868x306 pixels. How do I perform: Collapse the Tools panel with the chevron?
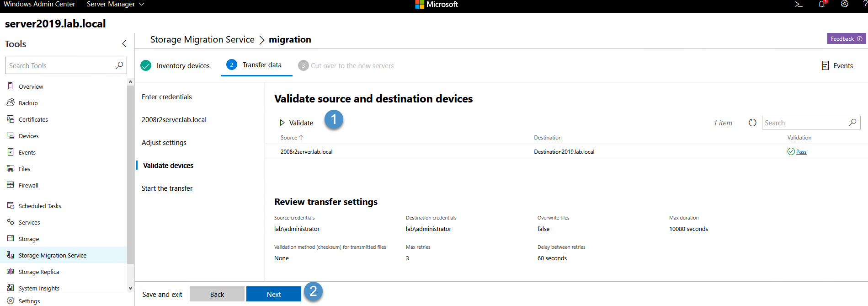(124, 43)
